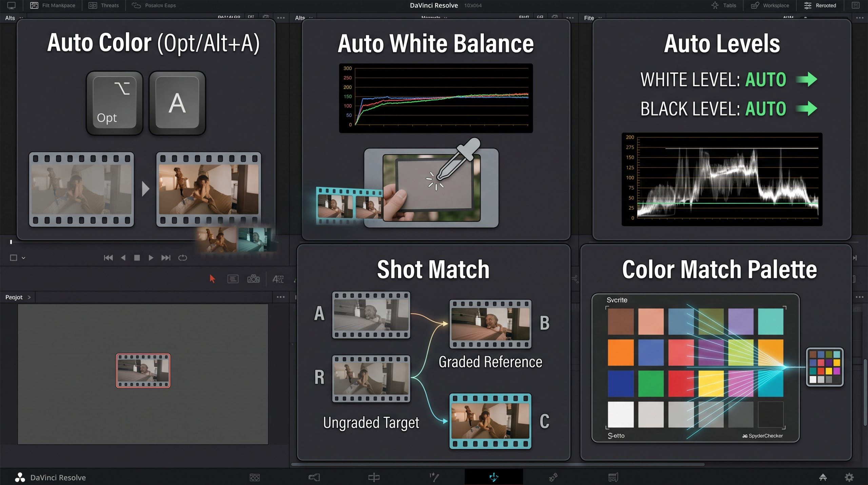
Task: Open the Fairlight page icon in bottom bar
Action: pos(553,478)
